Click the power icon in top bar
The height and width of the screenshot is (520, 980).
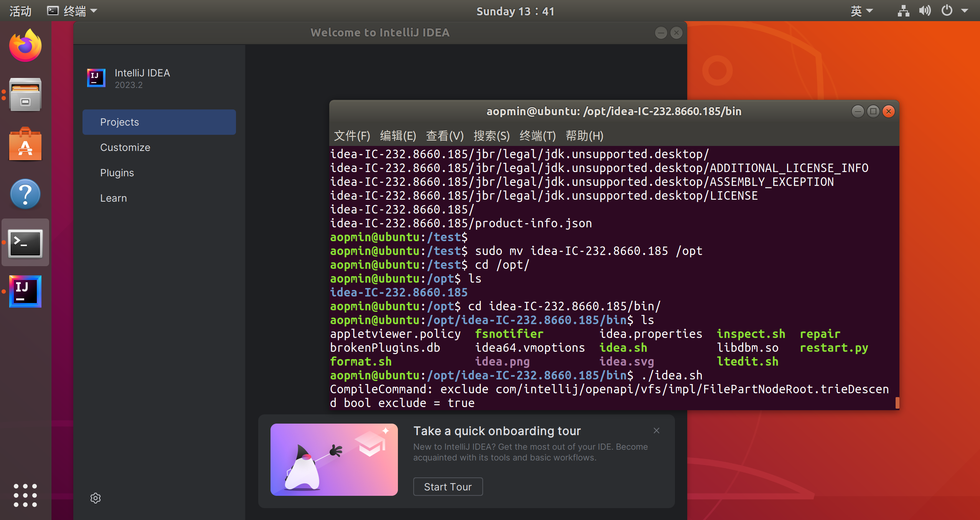[x=947, y=11]
